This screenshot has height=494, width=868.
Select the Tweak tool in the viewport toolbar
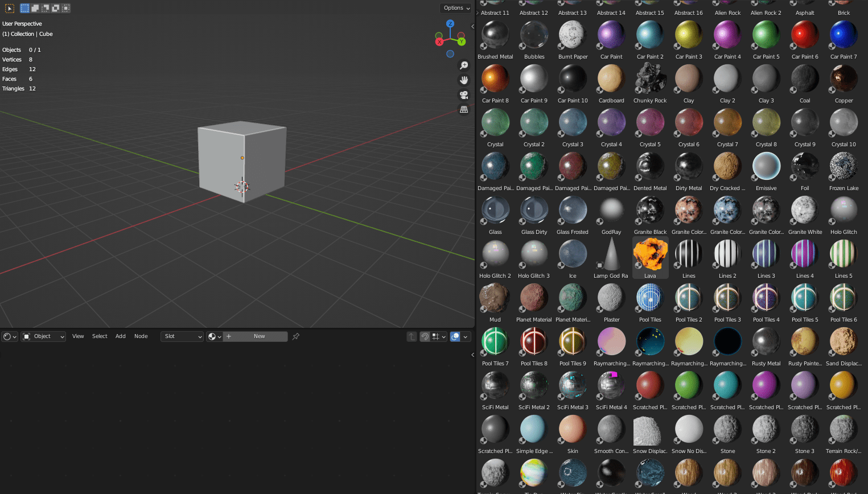[x=10, y=9]
